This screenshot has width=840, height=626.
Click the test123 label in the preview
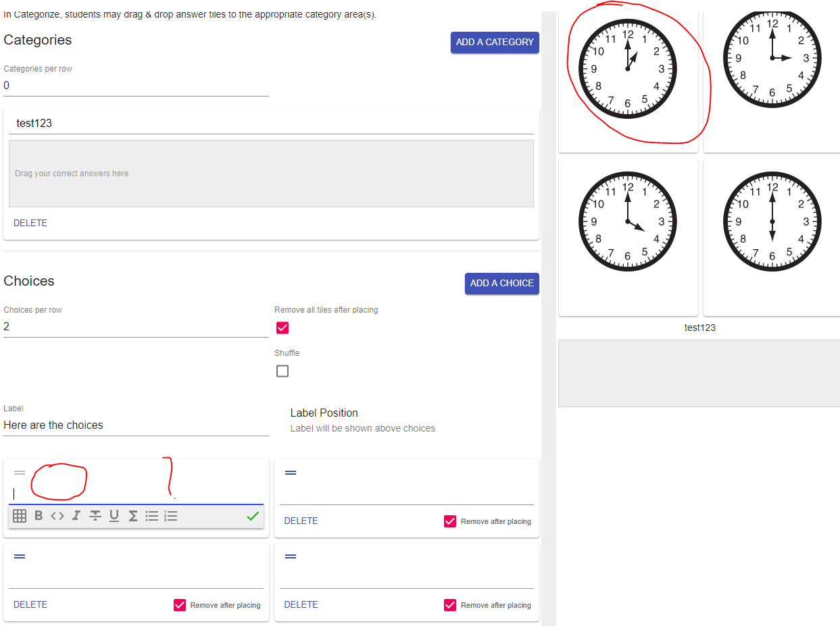[699, 328]
